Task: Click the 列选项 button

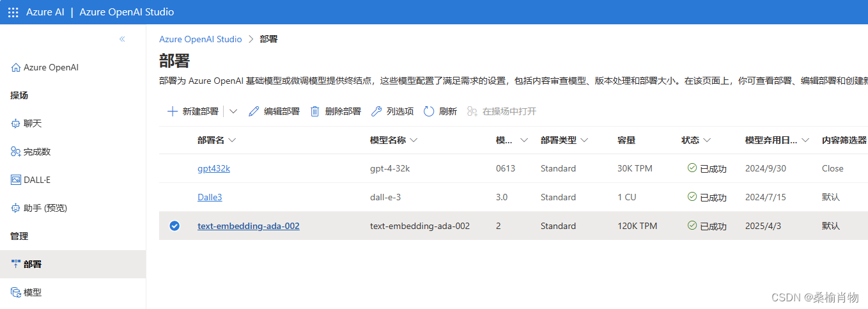Action: [392, 111]
